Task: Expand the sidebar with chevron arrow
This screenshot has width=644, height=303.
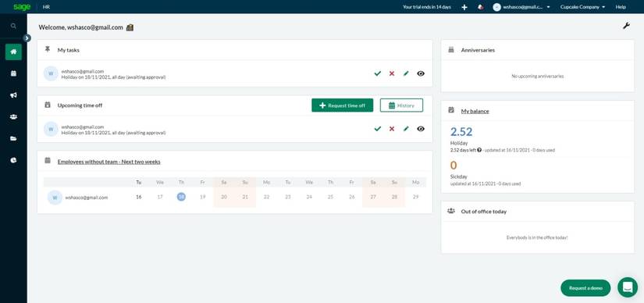Action: click(27, 37)
